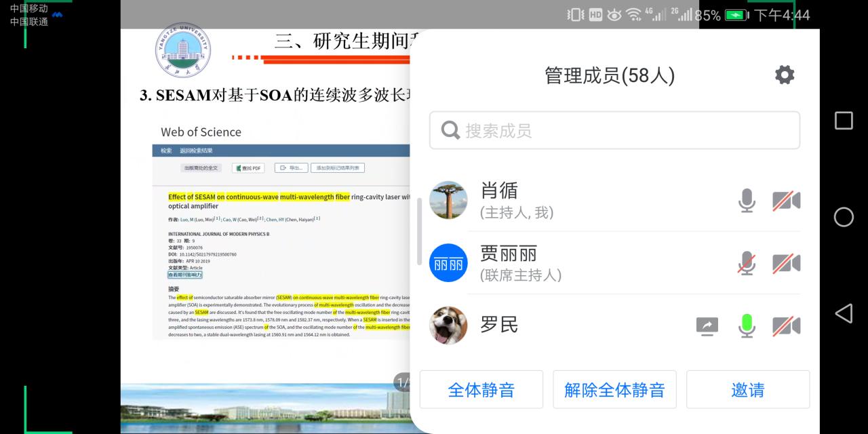Click the Yangtze University logo
This screenshot has width=868, height=434.
coord(183,51)
